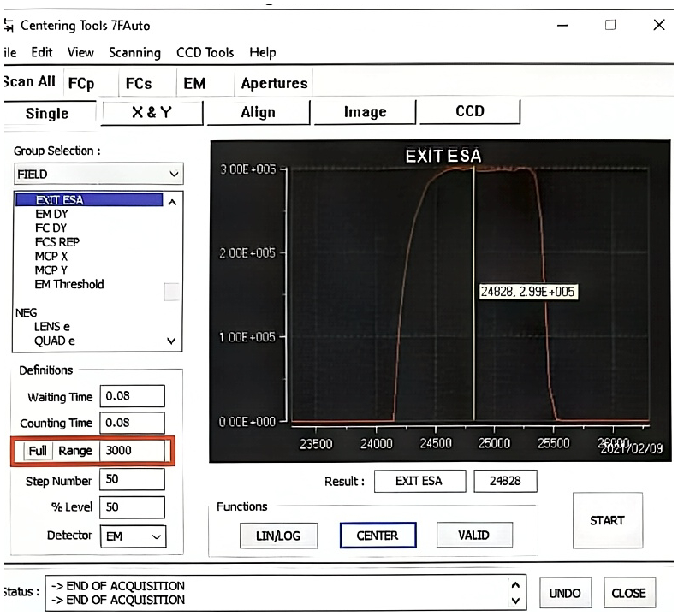Click the VALID function button

pos(474,535)
